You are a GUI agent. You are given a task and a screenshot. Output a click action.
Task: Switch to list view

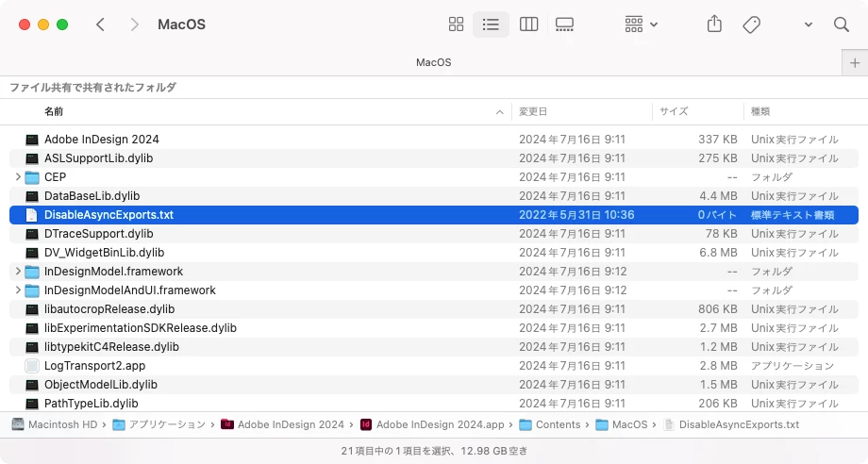point(491,25)
